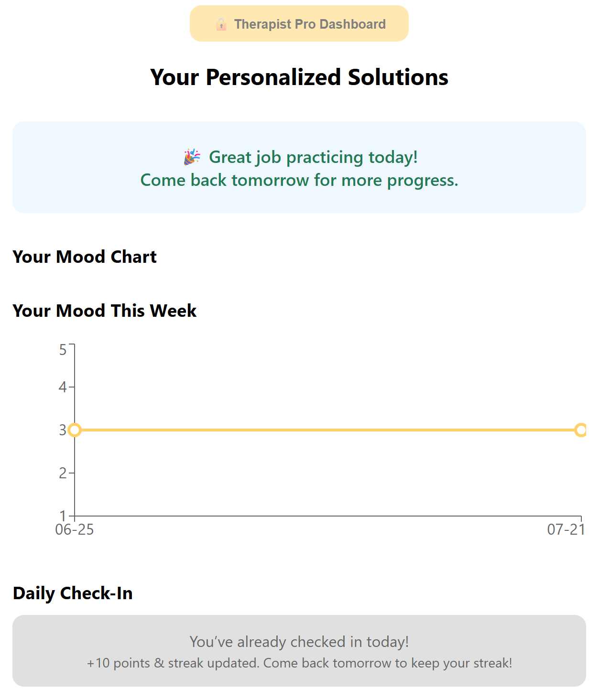
Task: Click the party popper emoji icon
Action: pyautogui.click(x=192, y=157)
